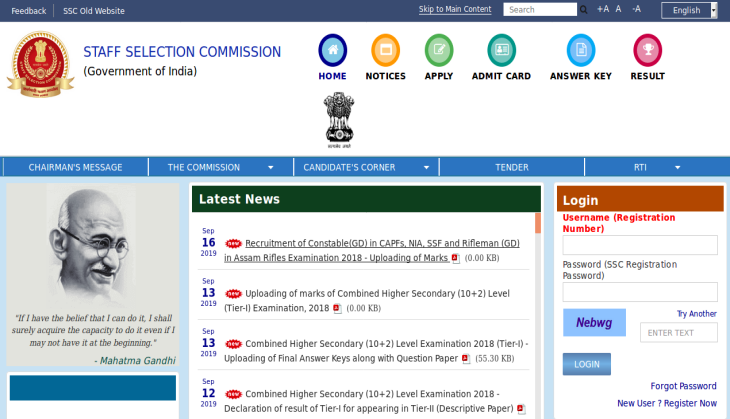Click the Nebwg captcha image
The width and height of the screenshot is (730, 419).
click(x=594, y=322)
